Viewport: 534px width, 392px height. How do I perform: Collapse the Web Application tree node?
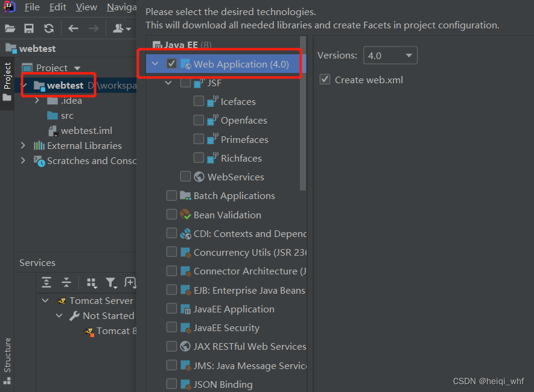point(155,64)
